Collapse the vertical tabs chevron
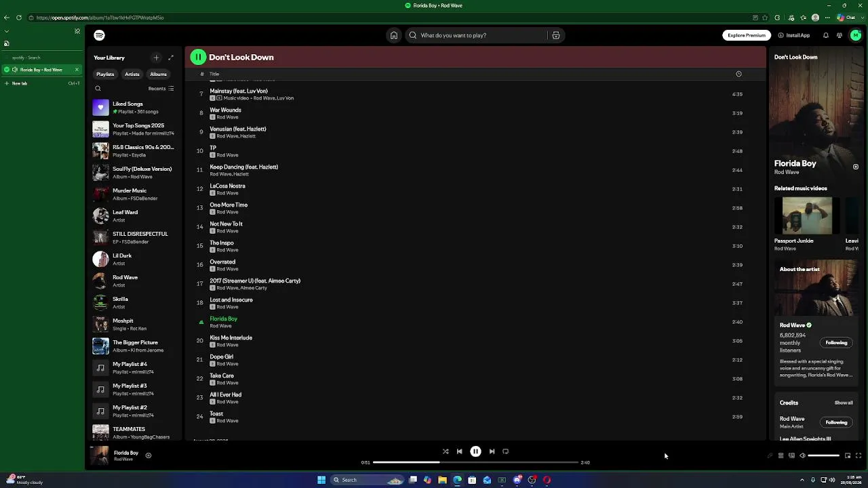The width and height of the screenshot is (868, 488). click(x=7, y=31)
